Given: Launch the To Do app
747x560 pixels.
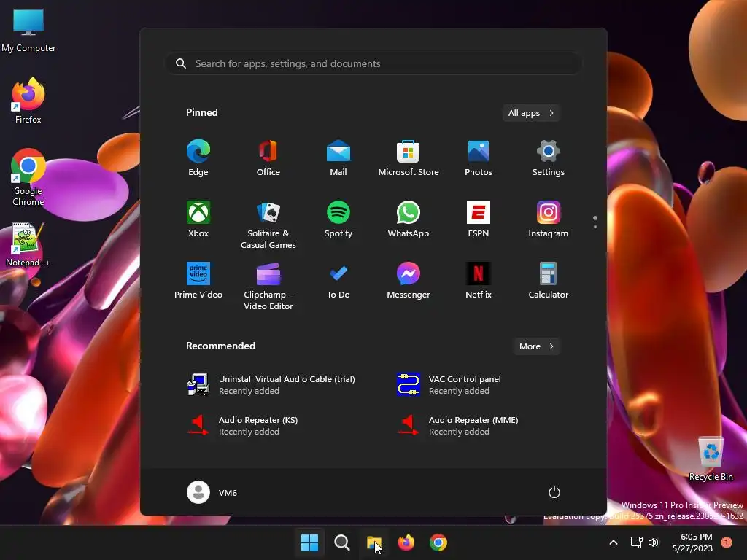Looking at the screenshot, I should (338, 281).
